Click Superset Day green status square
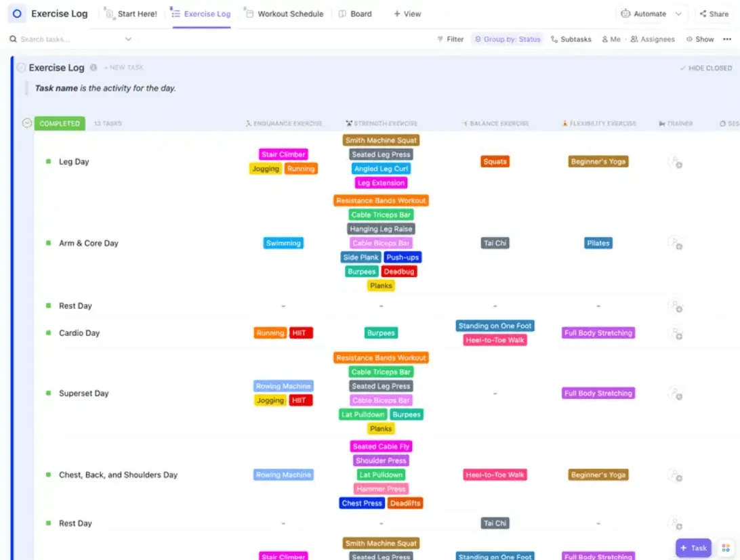Image resolution: width=740 pixels, height=560 pixels. 48,393
